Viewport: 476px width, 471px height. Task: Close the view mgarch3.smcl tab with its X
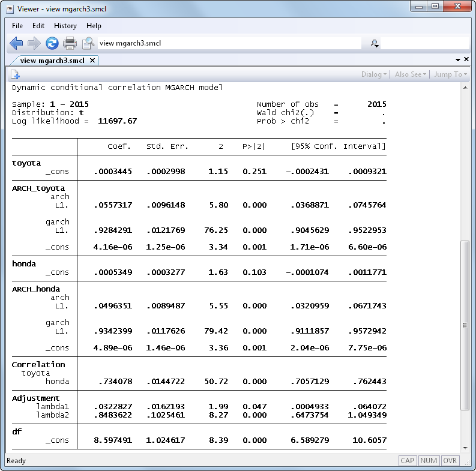(92, 60)
